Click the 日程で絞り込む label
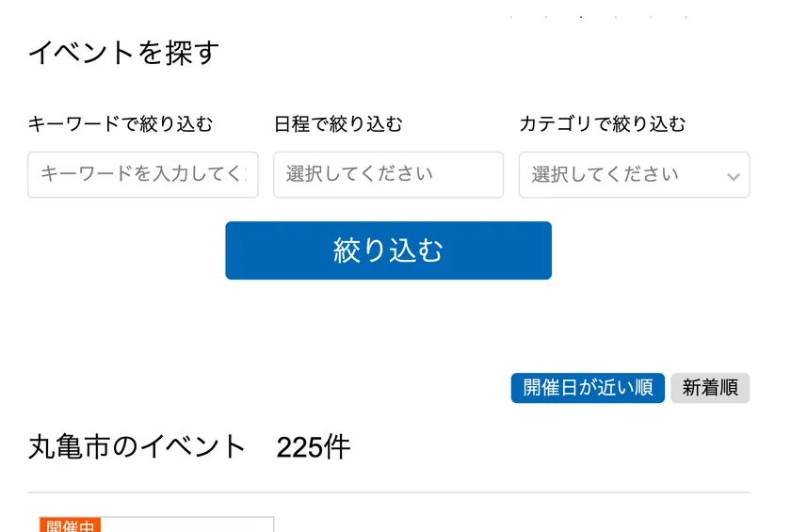Viewport: 791px width, 532px height. [338, 123]
